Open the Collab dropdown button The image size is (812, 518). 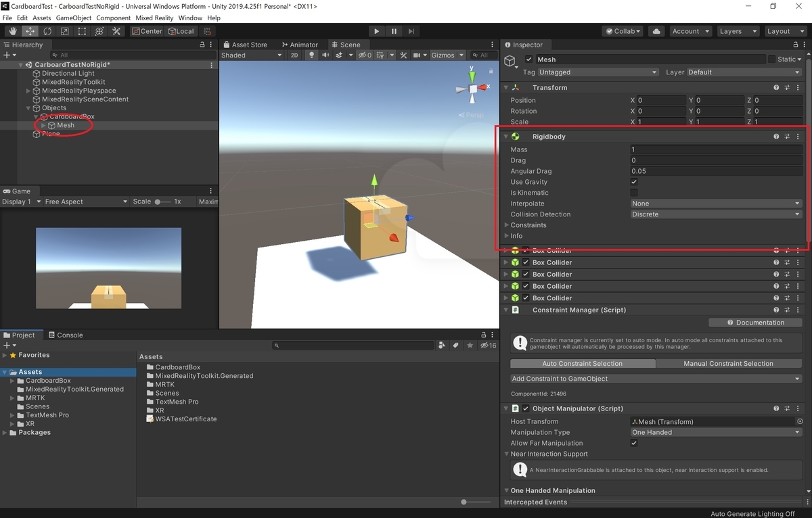tap(624, 31)
